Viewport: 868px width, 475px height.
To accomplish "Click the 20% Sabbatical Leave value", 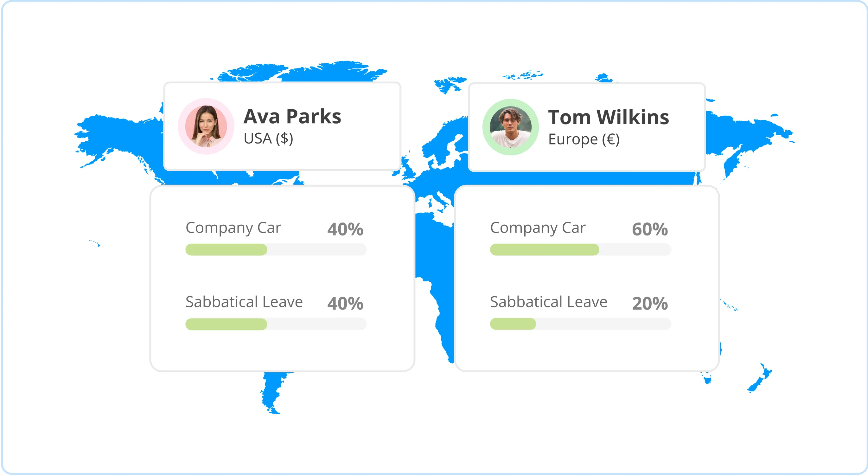I will [650, 303].
